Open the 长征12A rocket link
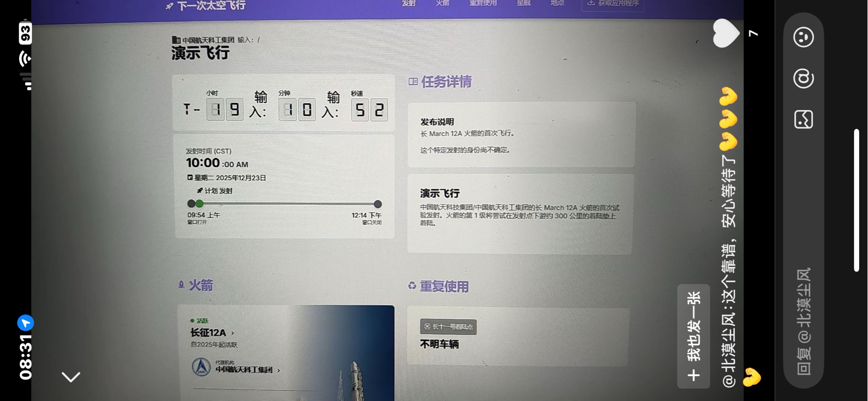 click(208, 333)
